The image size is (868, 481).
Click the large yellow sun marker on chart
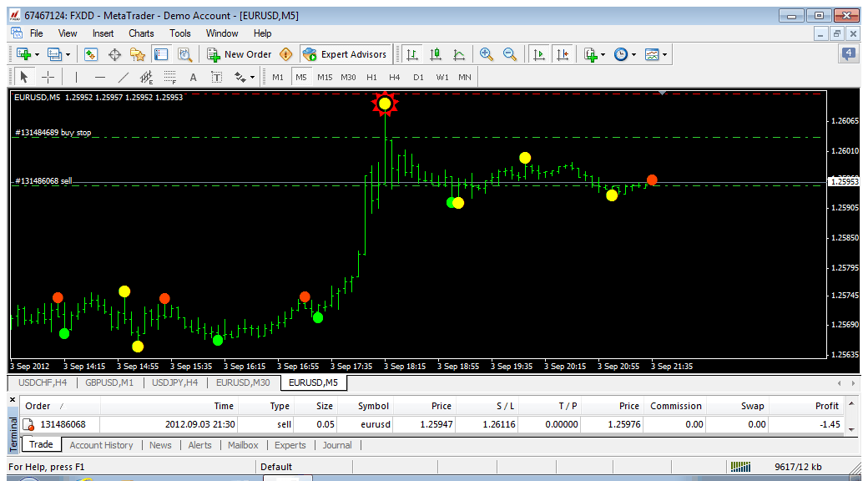[385, 104]
